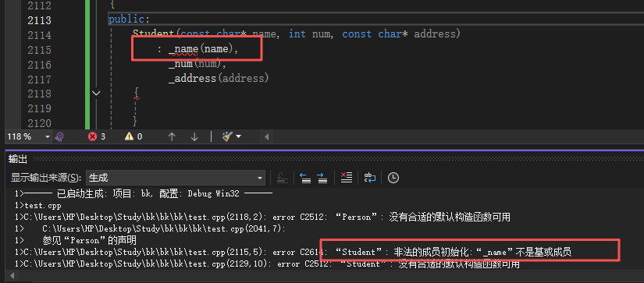Click line number 2120 in gutter
The width and height of the screenshot is (644, 283).
pos(40,122)
